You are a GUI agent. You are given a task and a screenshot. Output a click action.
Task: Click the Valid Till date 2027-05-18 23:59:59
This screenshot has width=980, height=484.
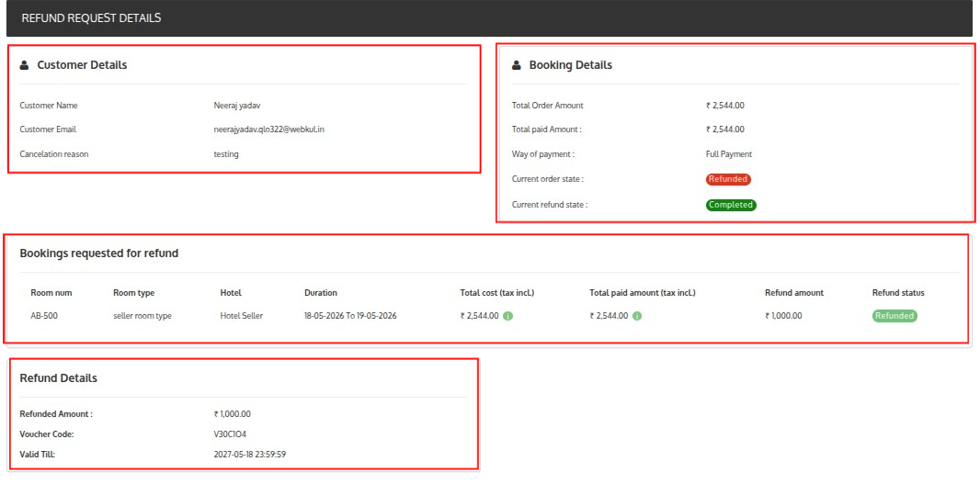tap(250, 454)
